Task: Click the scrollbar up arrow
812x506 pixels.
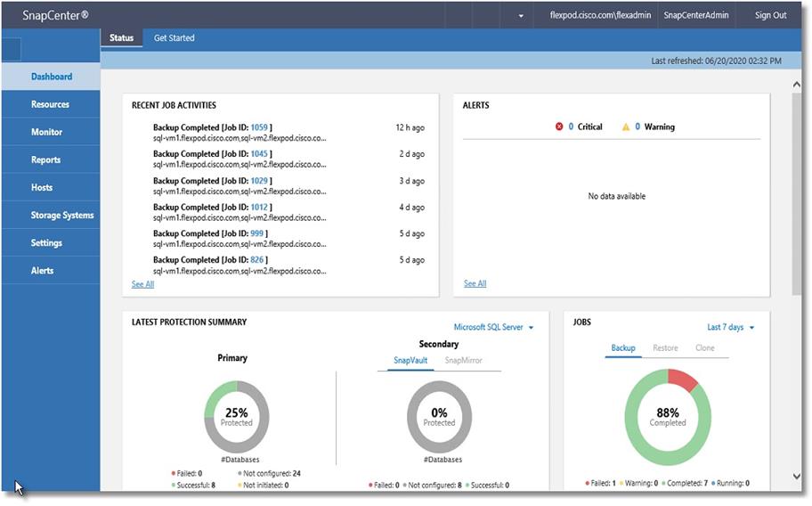Action: pos(797,85)
